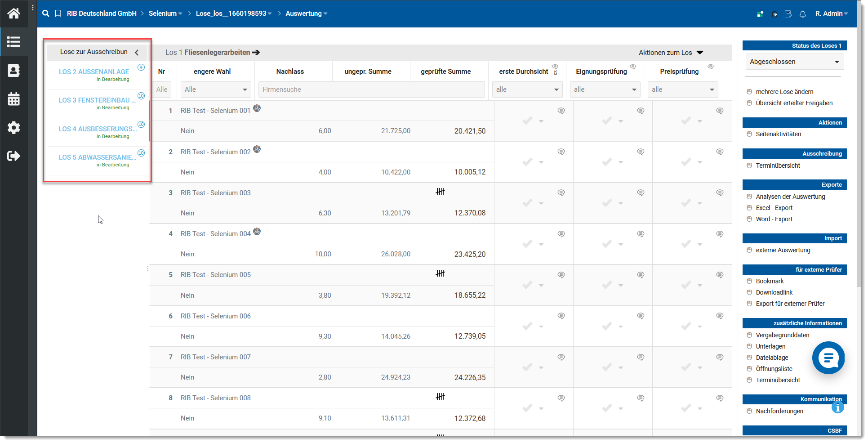Screen dimensions: 868x443
Task: Open the Selenium breadcrumb menu
Action: pos(165,13)
